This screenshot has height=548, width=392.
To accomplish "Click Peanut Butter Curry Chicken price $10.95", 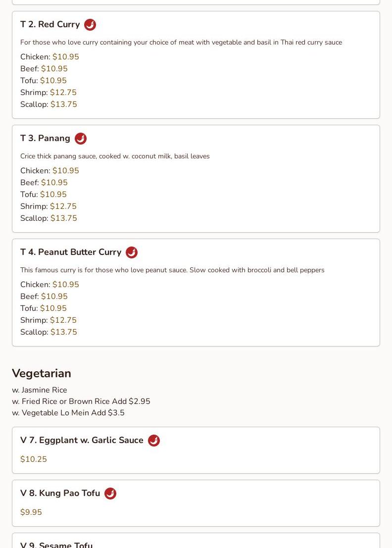I will pyautogui.click(x=66, y=285).
